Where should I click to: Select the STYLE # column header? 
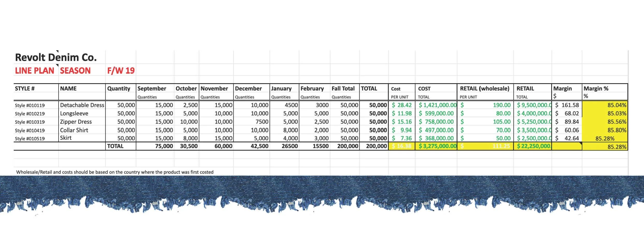click(25, 89)
